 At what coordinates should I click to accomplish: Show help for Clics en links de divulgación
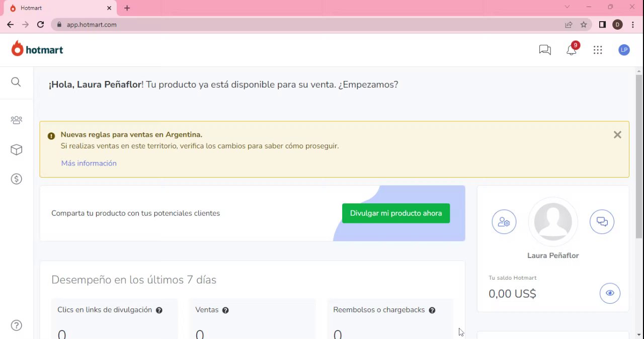[159, 310]
